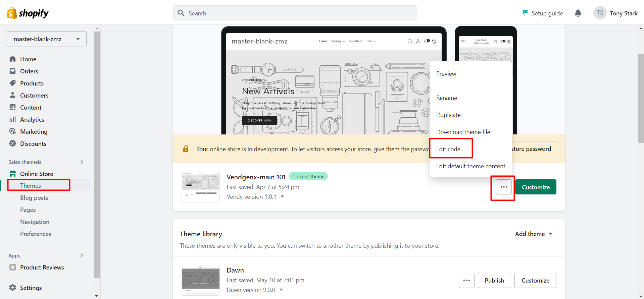This screenshot has height=299, width=644.
Task: Click the Product Reviews star icon
Action: (x=13, y=267)
